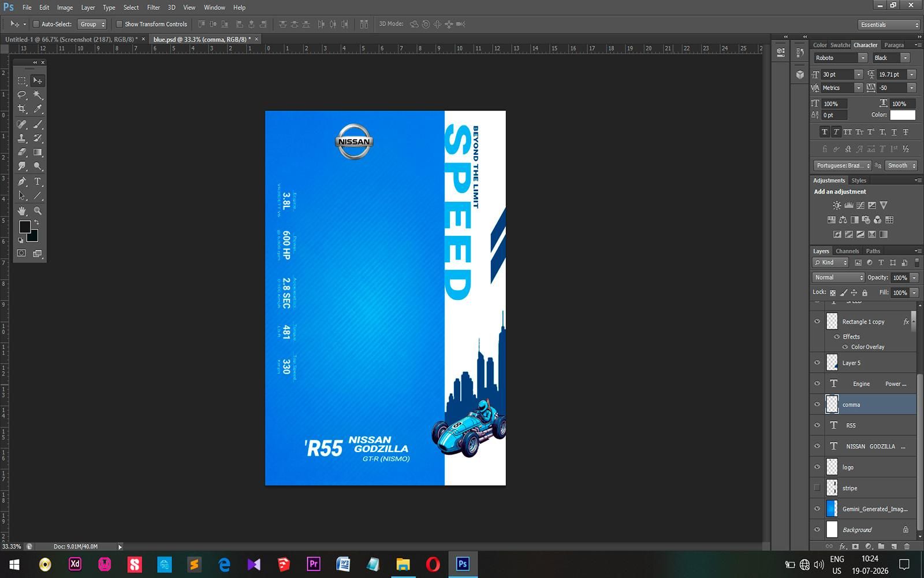Image resolution: width=924 pixels, height=578 pixels.
Task: Select the Gemini_Generated_Image layer
Action: (871, 509)
